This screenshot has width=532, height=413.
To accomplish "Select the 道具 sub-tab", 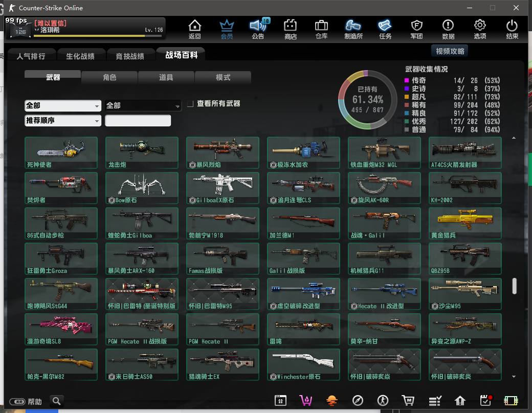I will pos(166,77).
